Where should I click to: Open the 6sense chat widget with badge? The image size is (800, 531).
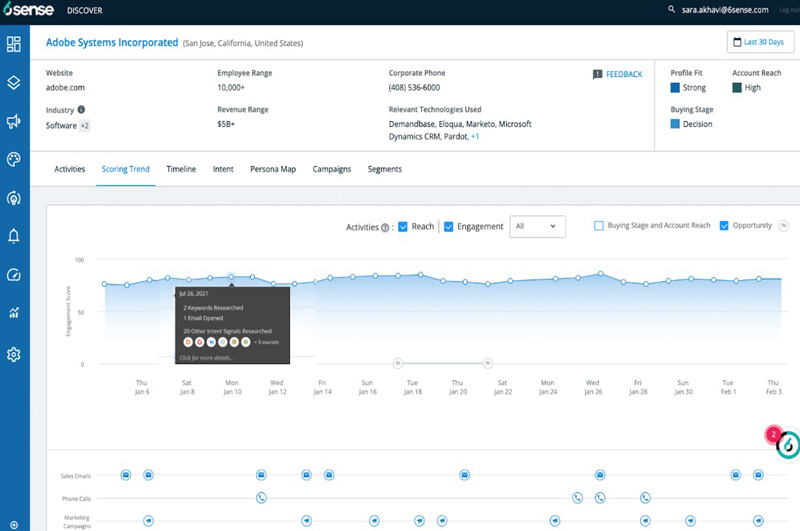point(788,444)
